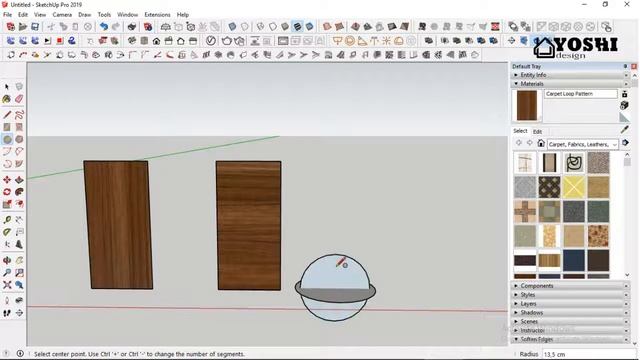This screenshot has height=360, width=640.
Task: Expand the Shadows panel
Action: point(570,313)
